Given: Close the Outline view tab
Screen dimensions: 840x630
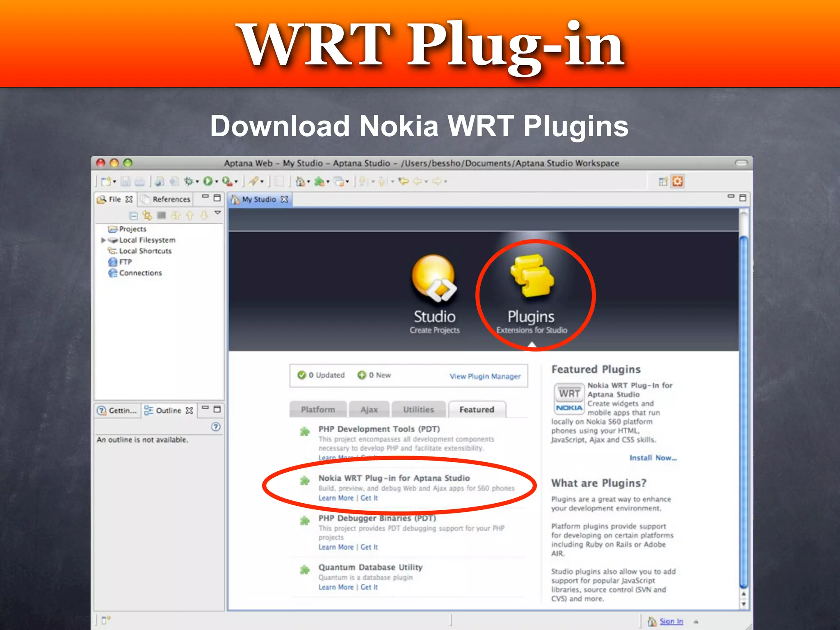Looking at the screenshot, I should point(189,411).
